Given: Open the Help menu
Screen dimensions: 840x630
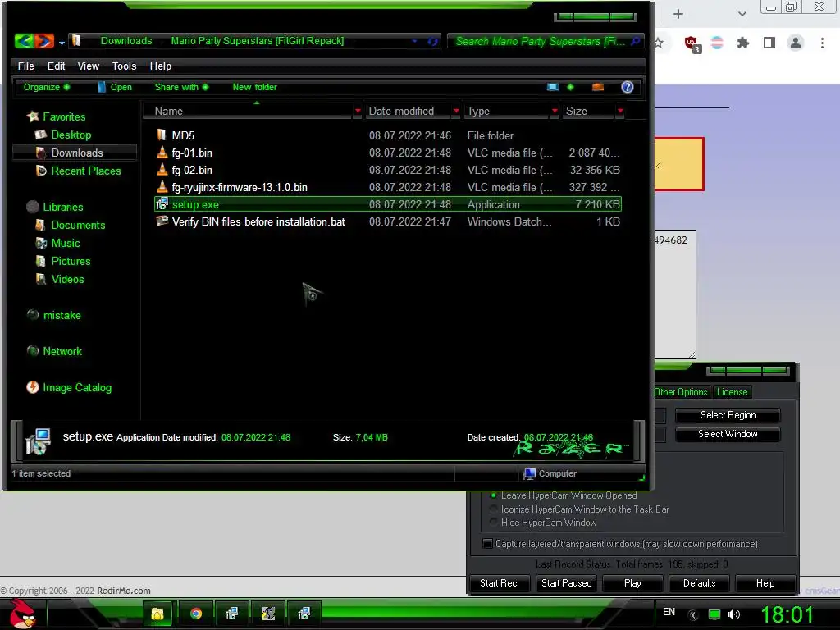Looking at the screenshot, I should point(160,66).
